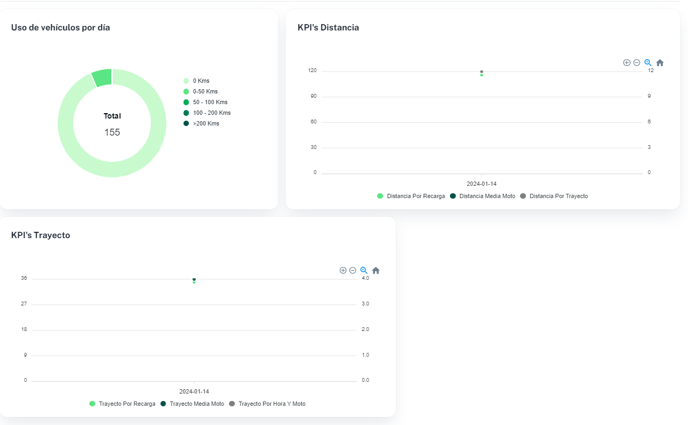The image size is (688, 425).
Task: Zoom in on the KPI's Trayecto chart
Action: (343, 271)
